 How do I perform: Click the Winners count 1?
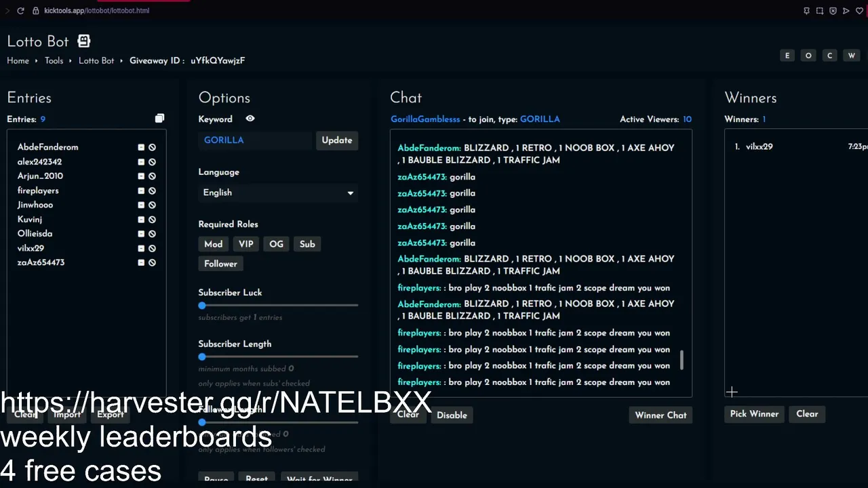tap(764, 119)
